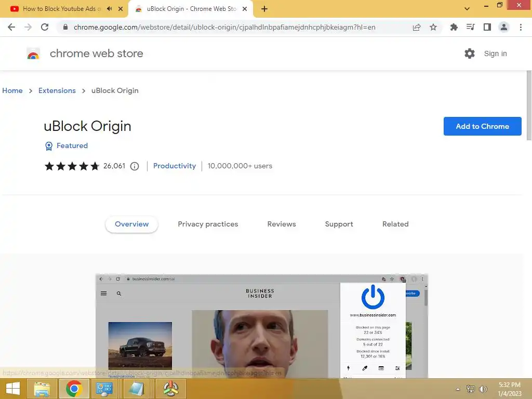Open the Reviews tab
The image size is (532, 399).
pyautogui.click(x=282, y=224)
